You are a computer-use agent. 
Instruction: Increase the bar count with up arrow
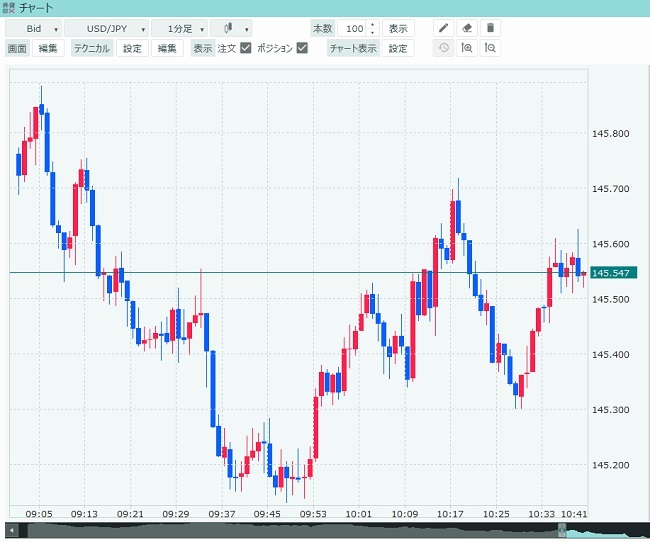[373, 24]
